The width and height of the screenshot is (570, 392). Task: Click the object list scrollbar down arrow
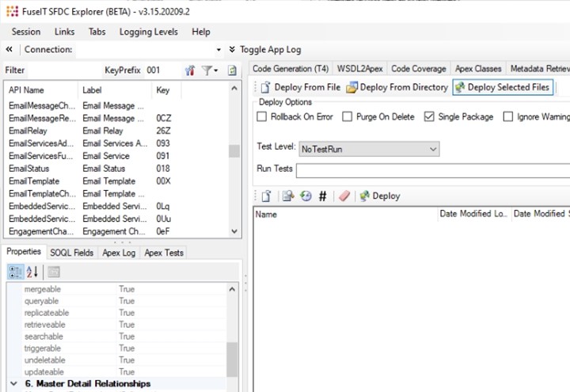click(x=234, y=231)
